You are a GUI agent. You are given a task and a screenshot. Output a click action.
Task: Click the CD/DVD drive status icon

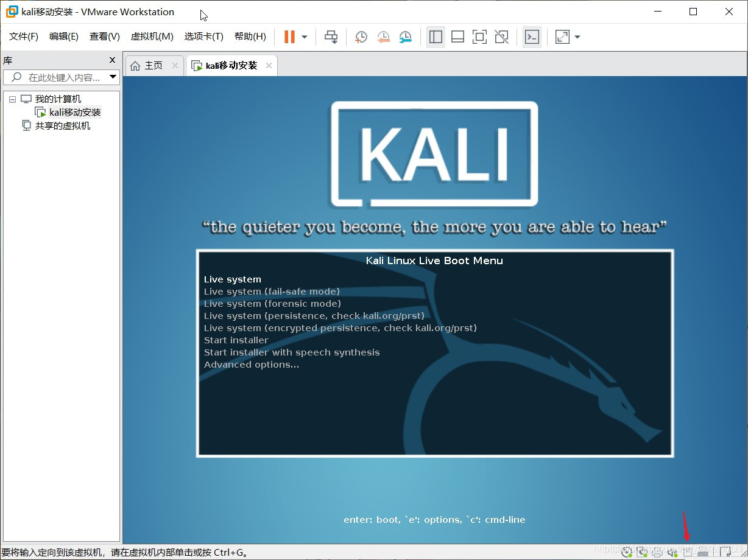point(627,552)
